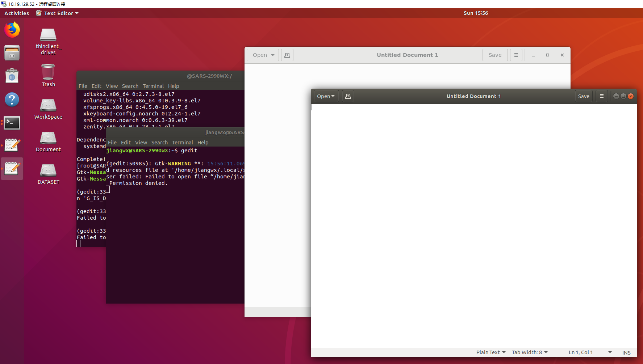Open File menu in root terminal
Screen dimensions: 643x364
click(x=83, y=86)
